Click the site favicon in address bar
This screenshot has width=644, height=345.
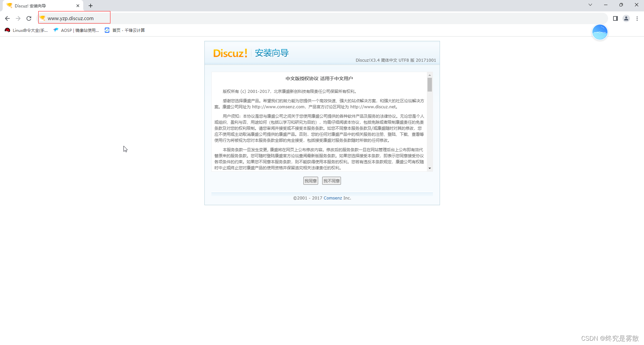pyautogui.click(x=43, y=18)
